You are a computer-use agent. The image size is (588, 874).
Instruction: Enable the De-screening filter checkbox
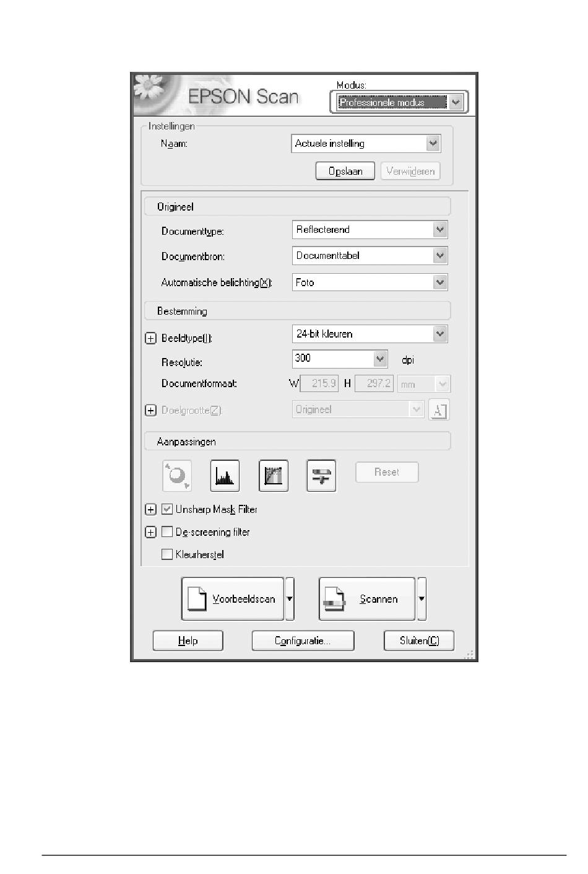point(167,532)
